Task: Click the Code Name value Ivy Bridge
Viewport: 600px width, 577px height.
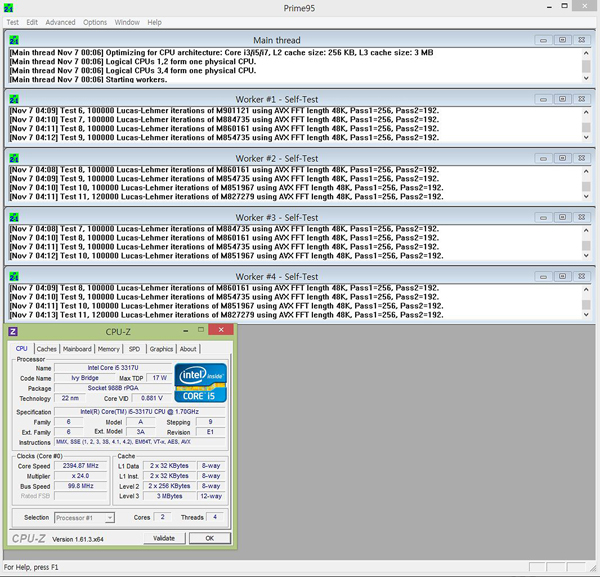Action: click(x=85, y=378)
